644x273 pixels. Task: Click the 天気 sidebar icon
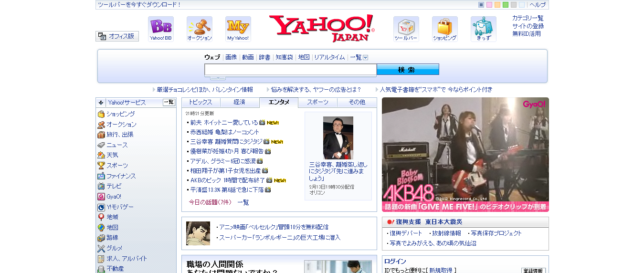click(101, 155)
